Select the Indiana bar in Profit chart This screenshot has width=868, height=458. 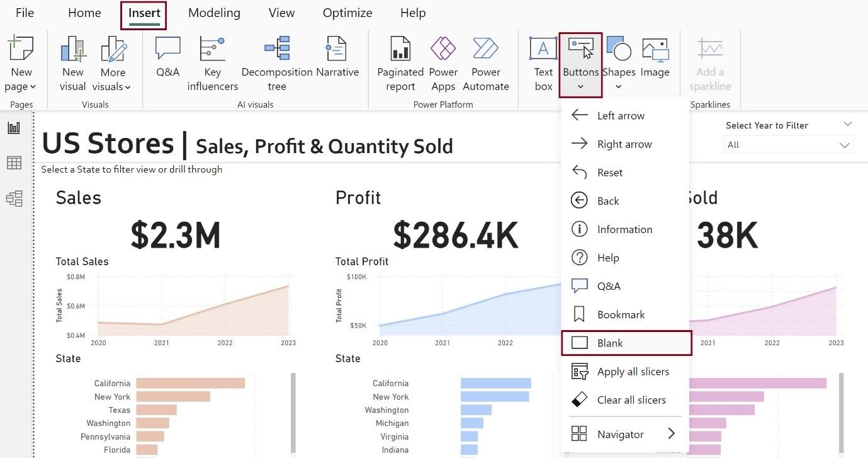(x=469, y=450)
